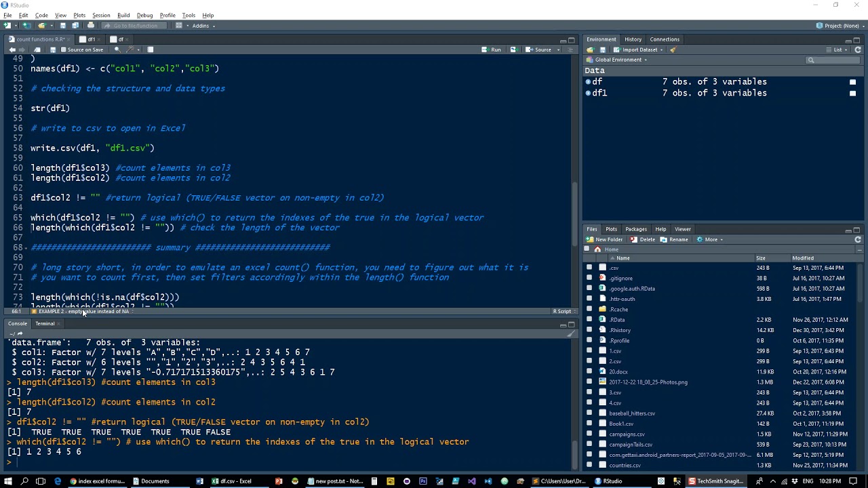
Task: Toggle select-all checkbox in Files header
Action: pos(587,249)
